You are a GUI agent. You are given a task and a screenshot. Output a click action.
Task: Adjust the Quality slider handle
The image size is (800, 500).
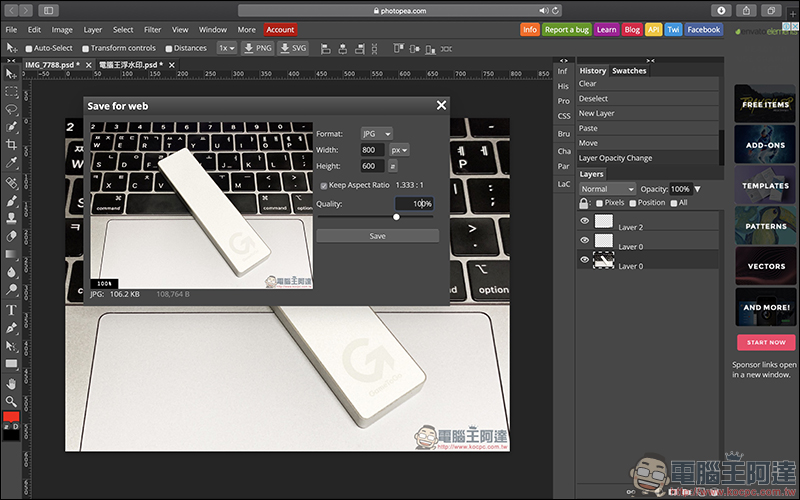396,217
